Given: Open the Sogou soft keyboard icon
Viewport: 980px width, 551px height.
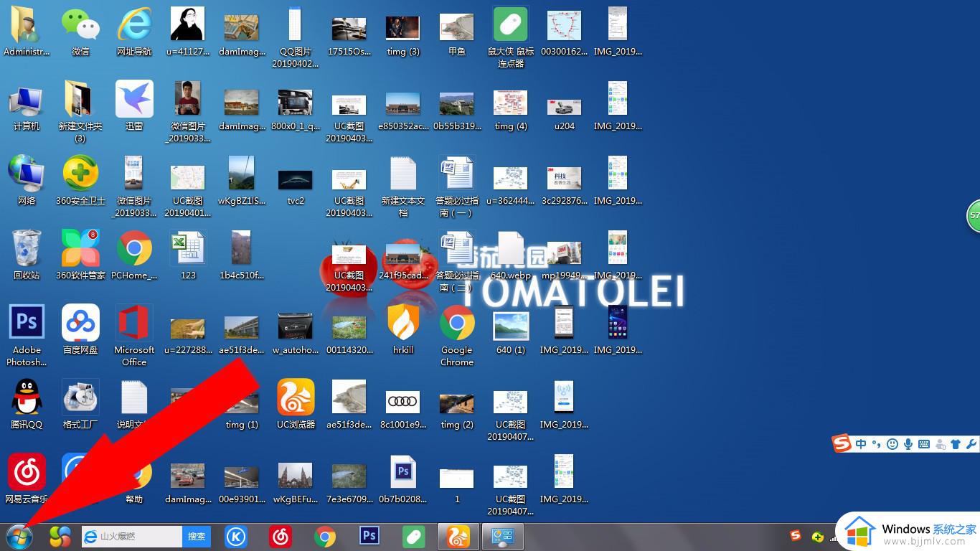Looking at the screenshot, I should click(924, 444).
